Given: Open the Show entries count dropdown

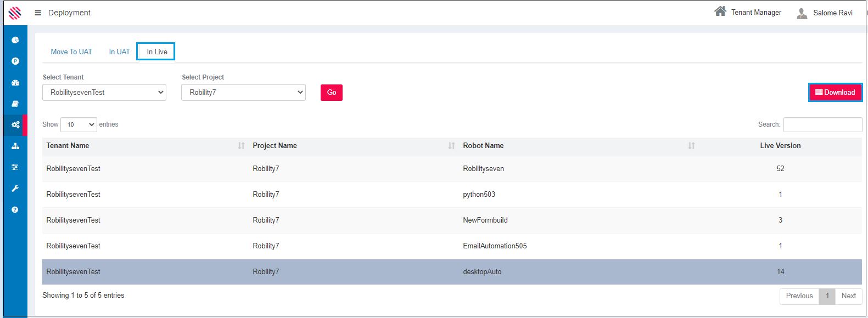Looking at the screenshot, I should 79,124.
